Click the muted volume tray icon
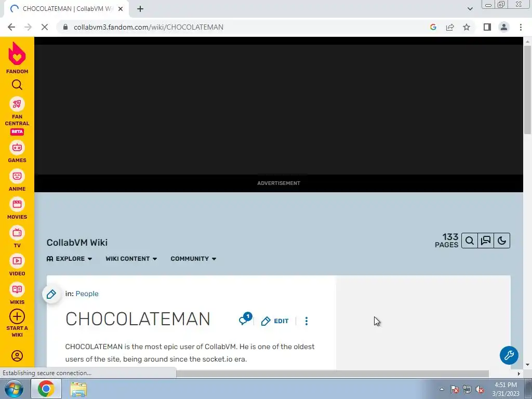 tap(480, 390)
